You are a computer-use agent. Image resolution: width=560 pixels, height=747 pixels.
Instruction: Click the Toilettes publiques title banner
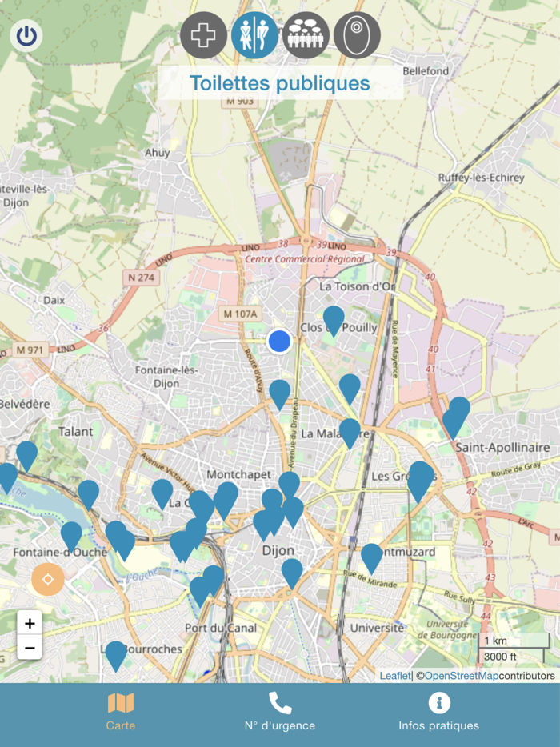280,83
